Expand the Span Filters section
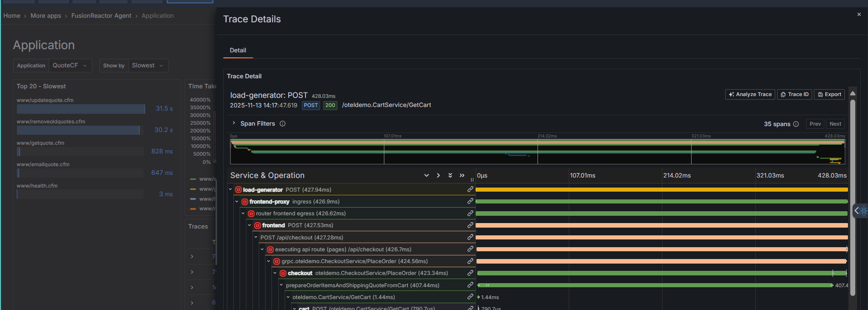Viewport: 868px width, 310px height. point(234,123)
